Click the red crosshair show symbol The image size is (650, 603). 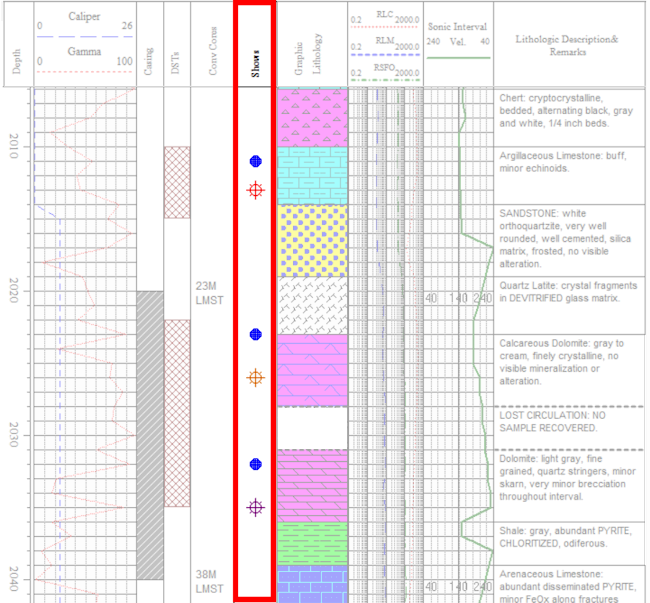[x=256, y=189]
